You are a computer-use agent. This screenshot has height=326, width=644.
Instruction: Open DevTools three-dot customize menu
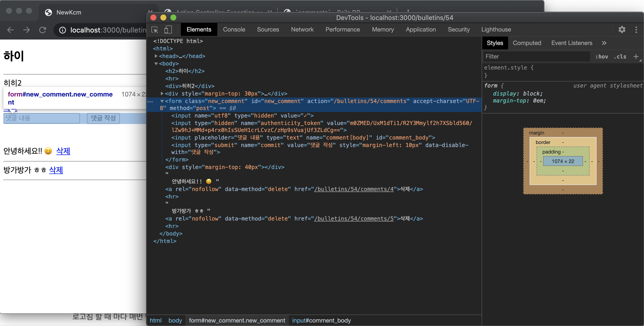click(x=636, y=29)
